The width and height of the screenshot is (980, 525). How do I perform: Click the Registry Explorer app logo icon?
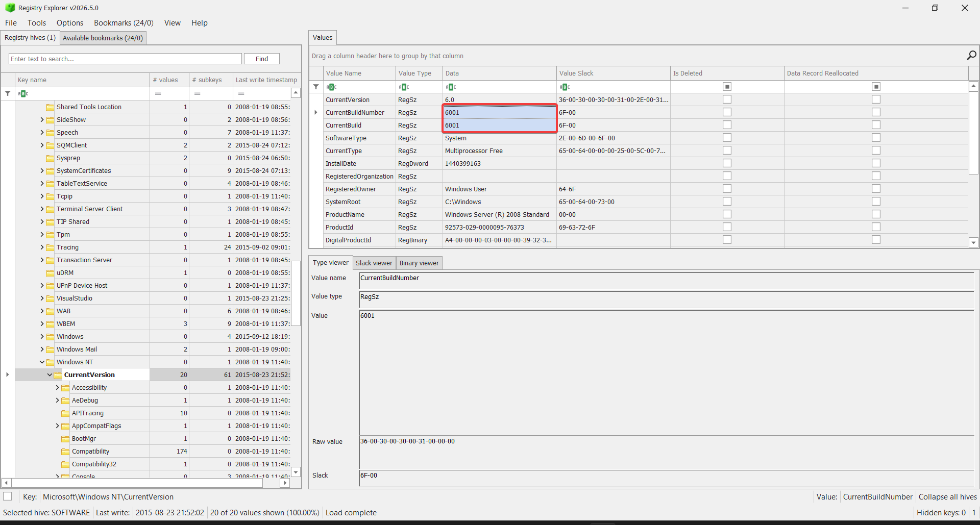10,8
